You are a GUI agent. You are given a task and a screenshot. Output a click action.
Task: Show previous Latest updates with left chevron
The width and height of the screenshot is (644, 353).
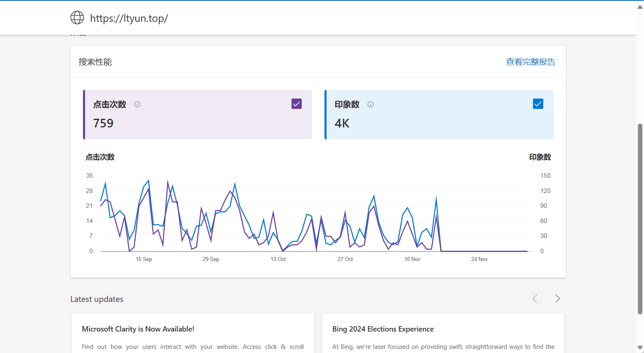tap(535, 299)
